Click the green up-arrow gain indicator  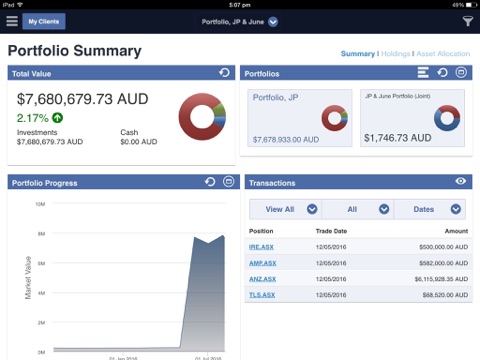(57, 118)
